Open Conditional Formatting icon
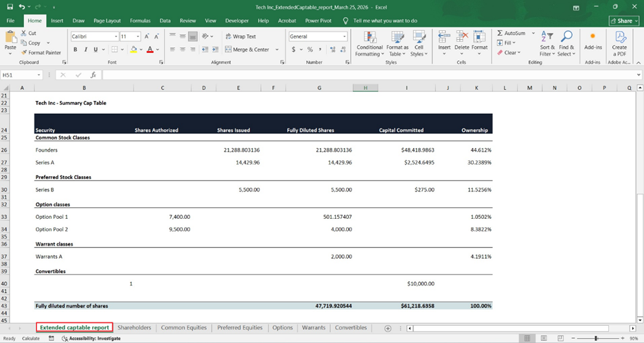Viewport: 644px width, 343px height. 369,38
